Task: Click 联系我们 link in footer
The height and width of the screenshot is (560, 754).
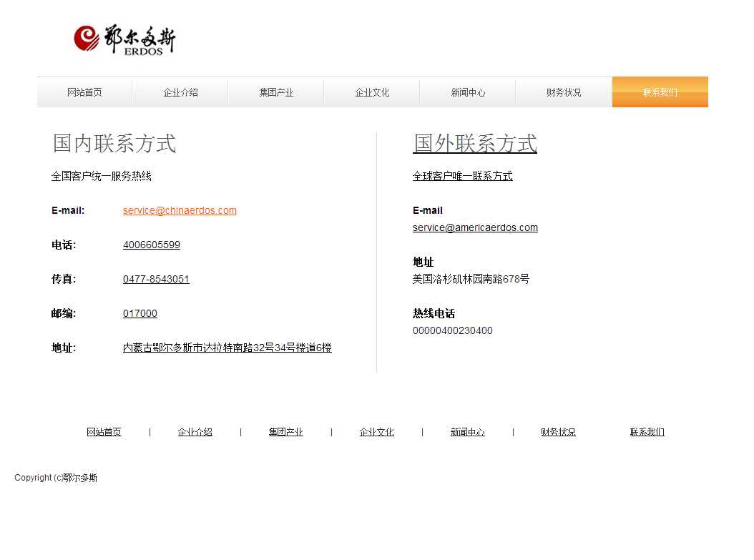Action: (647, 432)
